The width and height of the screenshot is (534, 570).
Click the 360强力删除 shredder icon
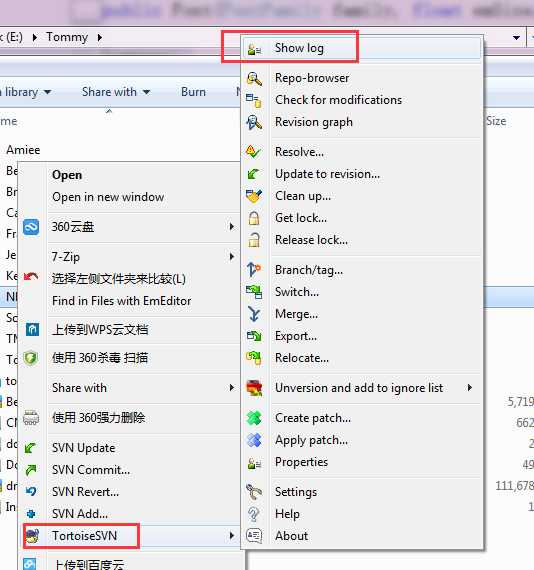[31, 418]
